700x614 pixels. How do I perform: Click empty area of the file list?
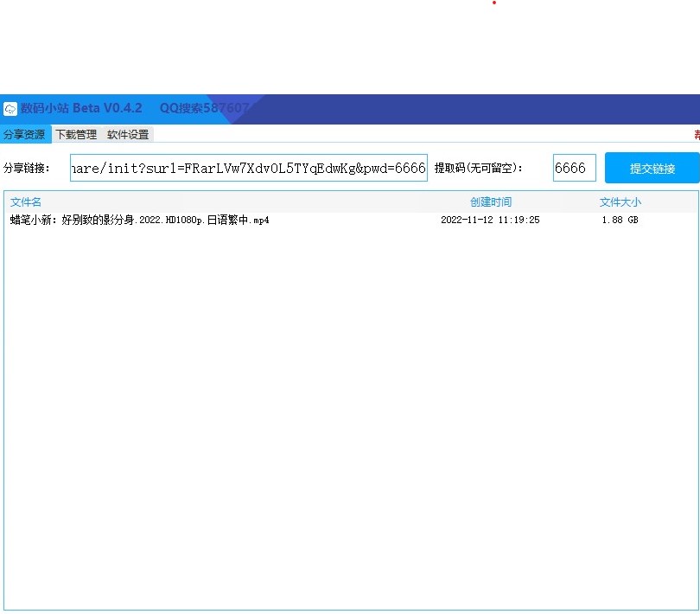click(x=346, y=415)
